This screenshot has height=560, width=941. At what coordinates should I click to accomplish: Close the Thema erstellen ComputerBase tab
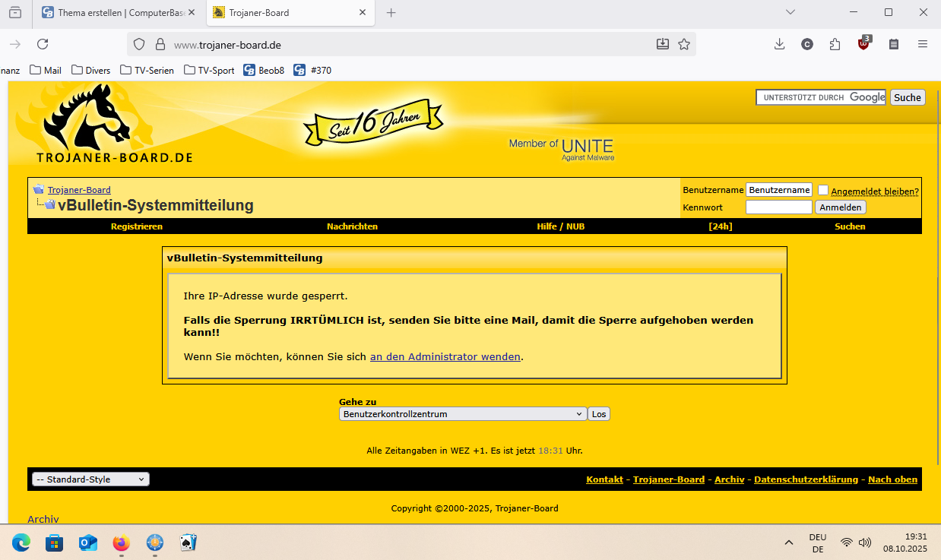(x=191, y=12)
